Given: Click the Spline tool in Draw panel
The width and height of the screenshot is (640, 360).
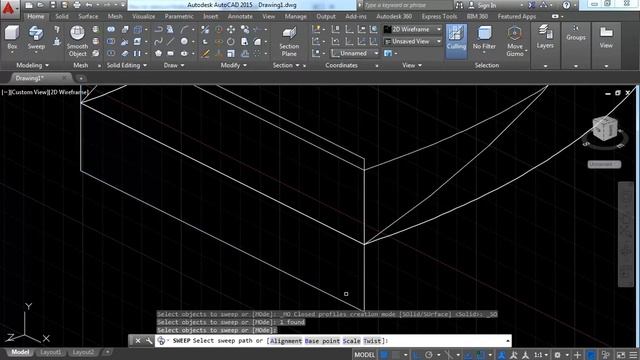Looking at the screenshot, I should [x=158, y=41].
